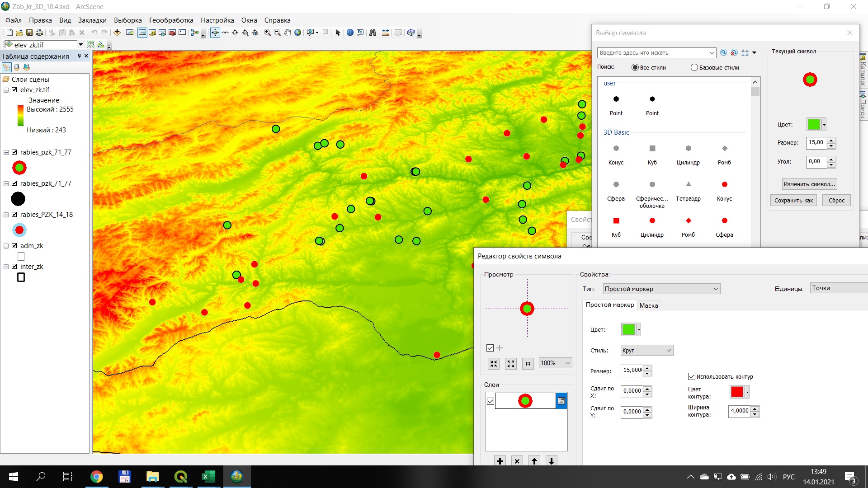Open the Find binoculars tool
Viewport: 868px width, 488px height.
click(x=373, y=33)
